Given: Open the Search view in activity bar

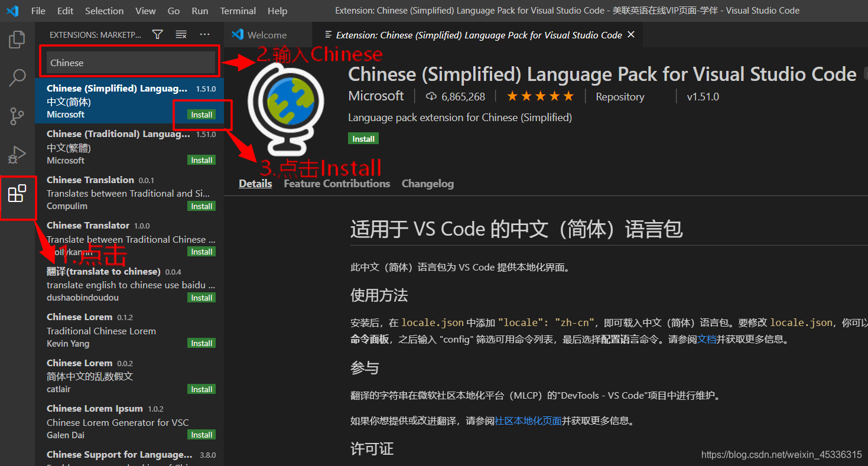Looking at the screenshot, I should click(x=17, y=77).
